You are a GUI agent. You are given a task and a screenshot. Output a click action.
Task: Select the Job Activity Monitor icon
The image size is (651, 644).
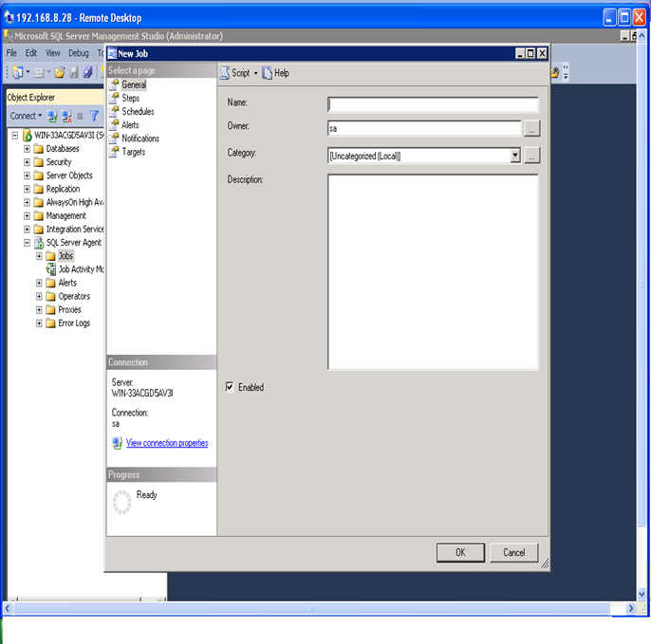point(51,269)
